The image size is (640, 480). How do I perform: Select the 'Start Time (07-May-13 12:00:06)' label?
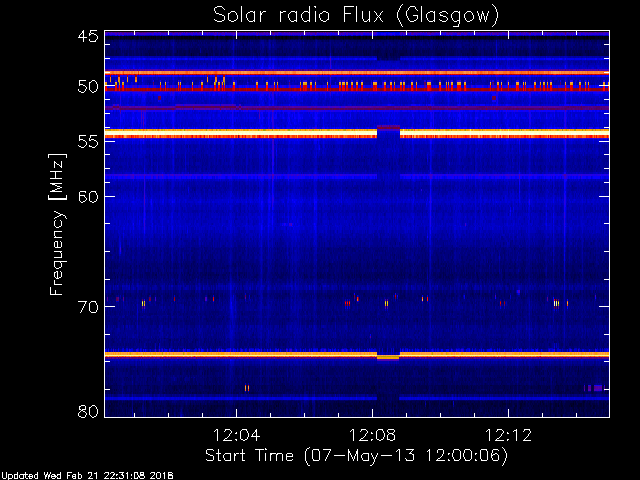356,456
